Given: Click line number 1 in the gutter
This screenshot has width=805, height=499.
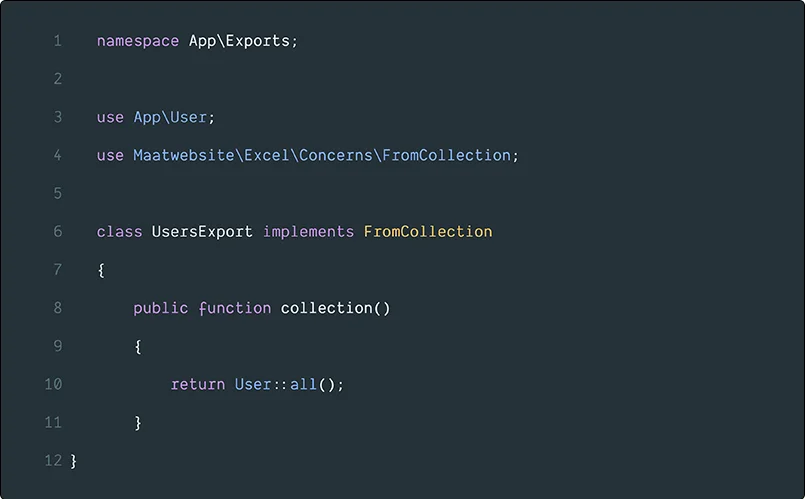Looking at the screenshot, I should click(x=57, y=41).
